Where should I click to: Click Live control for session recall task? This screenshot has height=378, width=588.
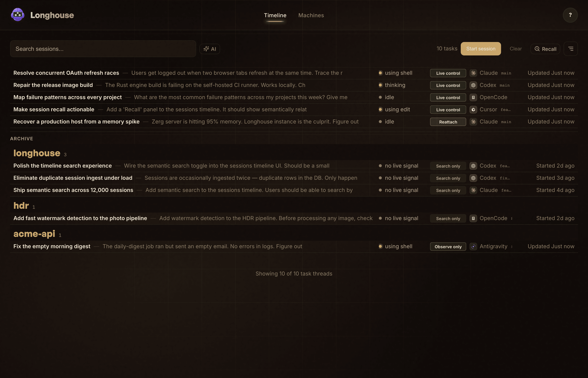pyautogui.click(x=448, y=110)
